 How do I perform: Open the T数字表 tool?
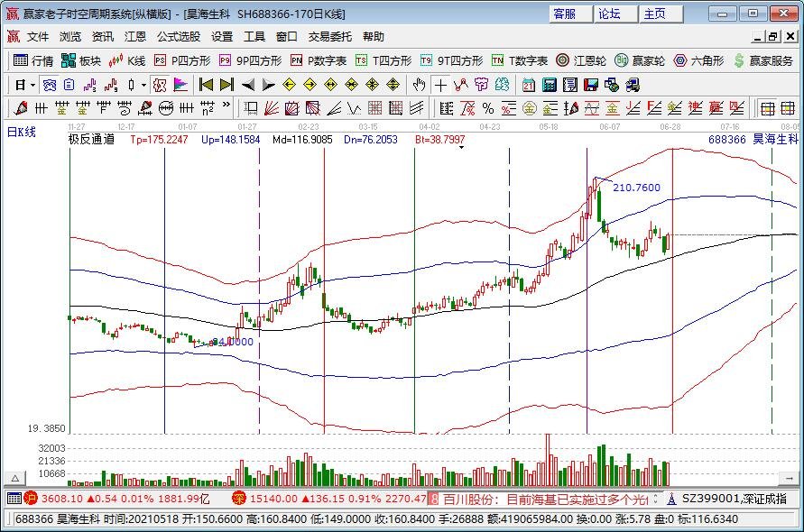click(520, 61)
